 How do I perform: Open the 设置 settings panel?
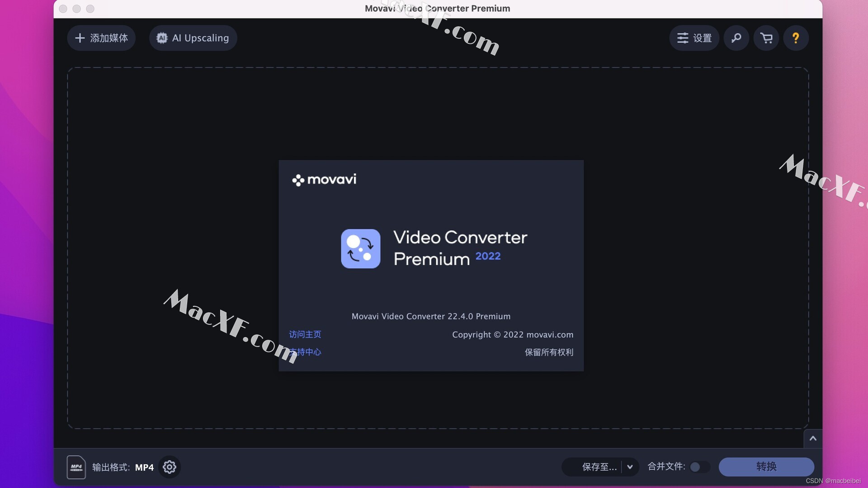694,38
